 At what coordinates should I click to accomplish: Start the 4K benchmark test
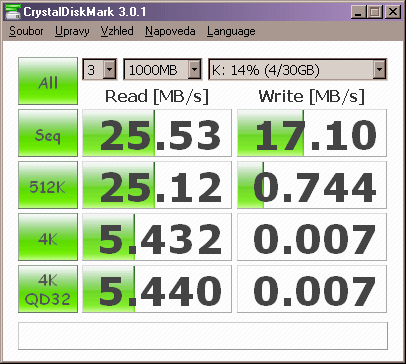click(x=48, y=237)
